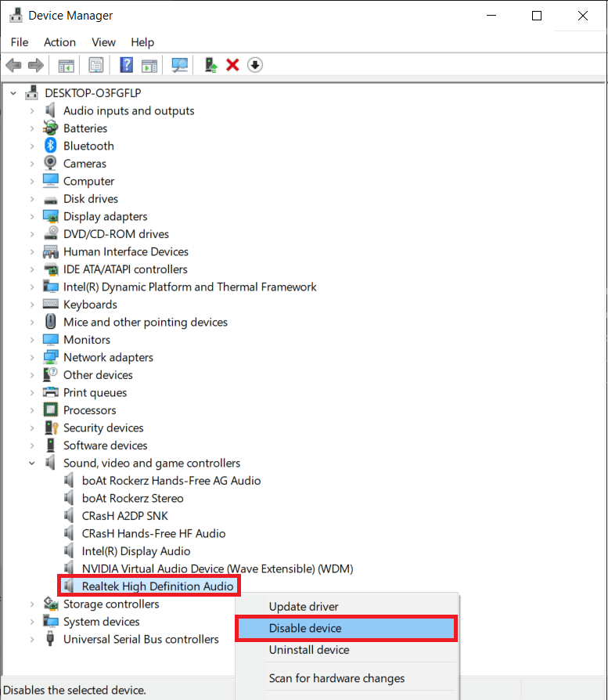Select the DESKTOP-O3FGFLP root node
Image resolution: width=608 pixels, height=700 pixels.
pyautogui.click(x=92, y=92)
